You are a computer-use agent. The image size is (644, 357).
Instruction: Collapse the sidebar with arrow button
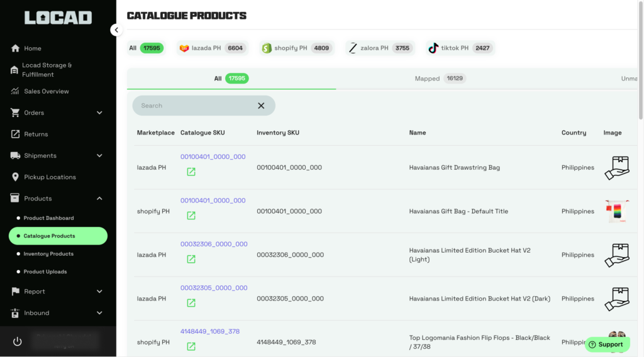pos(116,30)
